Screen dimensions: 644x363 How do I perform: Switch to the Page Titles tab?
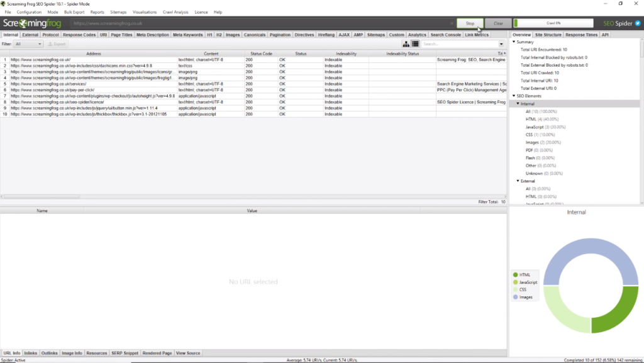[x=121, y=35]
